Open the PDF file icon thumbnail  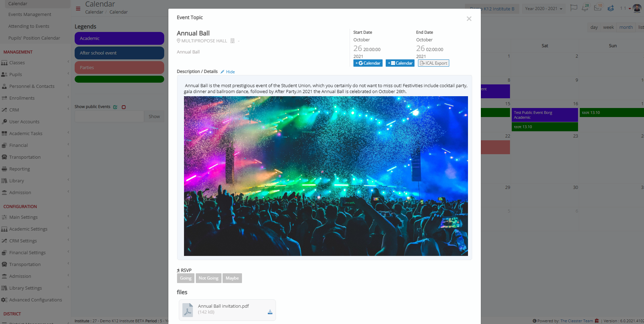tap(188, 310)
